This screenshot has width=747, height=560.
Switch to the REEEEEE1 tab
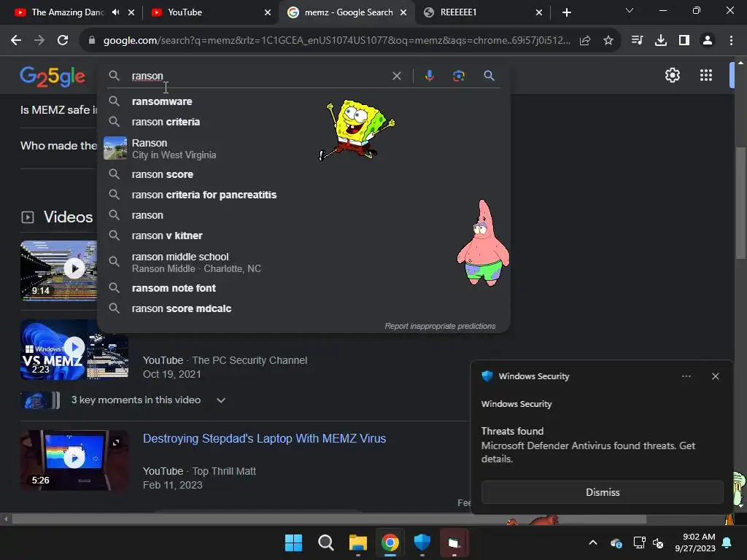tap(481, 12)
